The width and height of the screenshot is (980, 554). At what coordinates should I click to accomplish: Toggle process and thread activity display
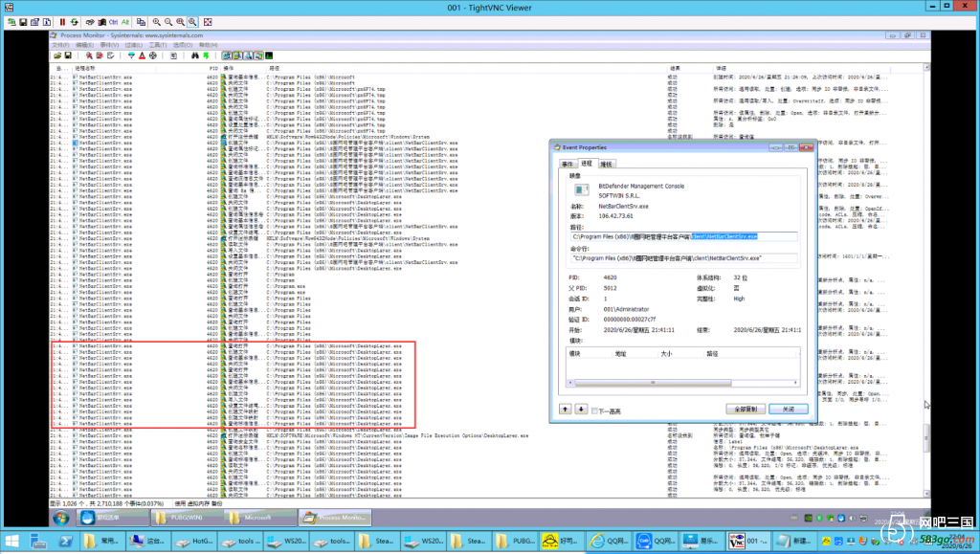[x=258, y=55]
